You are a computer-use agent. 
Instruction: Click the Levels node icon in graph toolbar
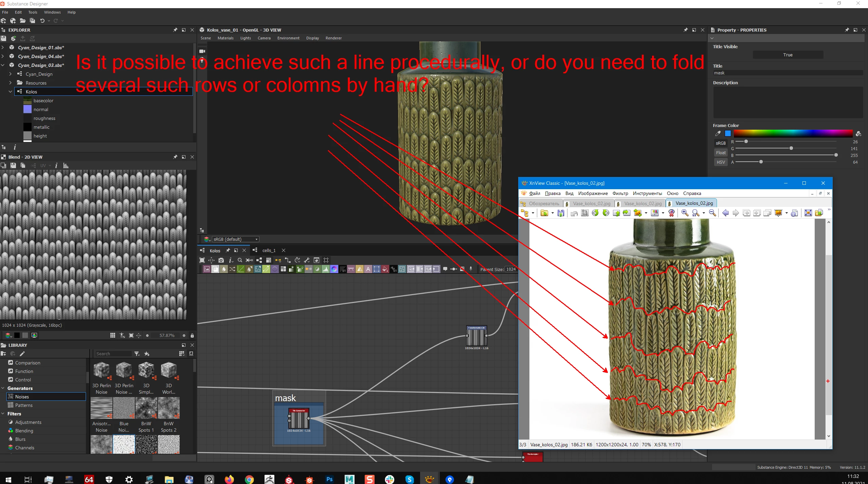pyautogui.click(x=326, y=269)
